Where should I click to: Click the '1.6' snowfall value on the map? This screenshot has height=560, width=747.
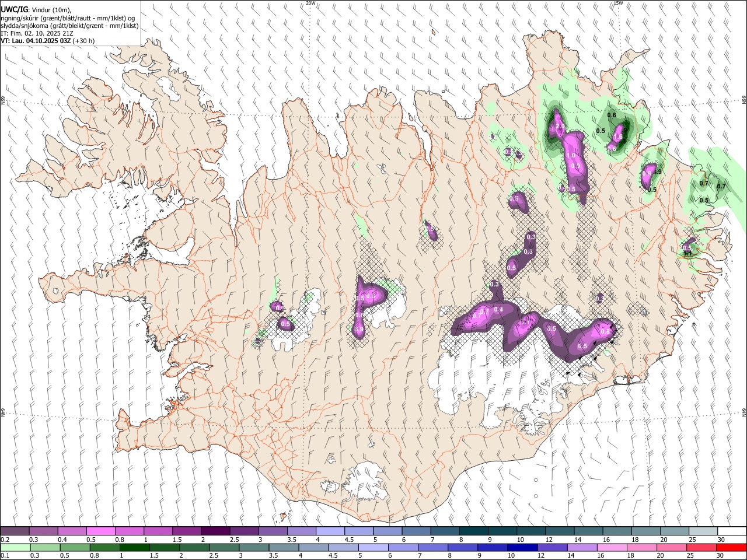pyautogui.click(x=618, y=136)
